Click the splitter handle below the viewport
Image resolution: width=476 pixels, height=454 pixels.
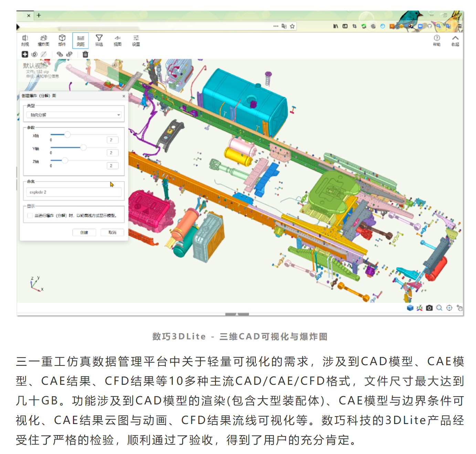tap(237, 314)
